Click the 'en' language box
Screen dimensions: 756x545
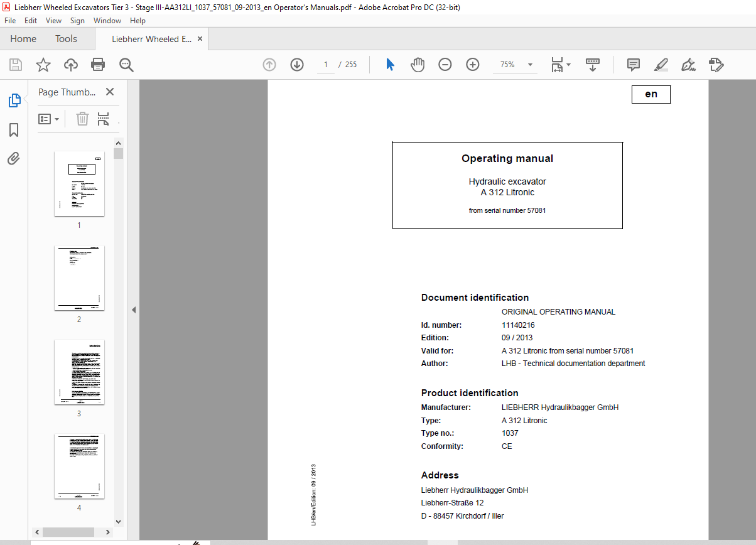click(x=651, y=94)
